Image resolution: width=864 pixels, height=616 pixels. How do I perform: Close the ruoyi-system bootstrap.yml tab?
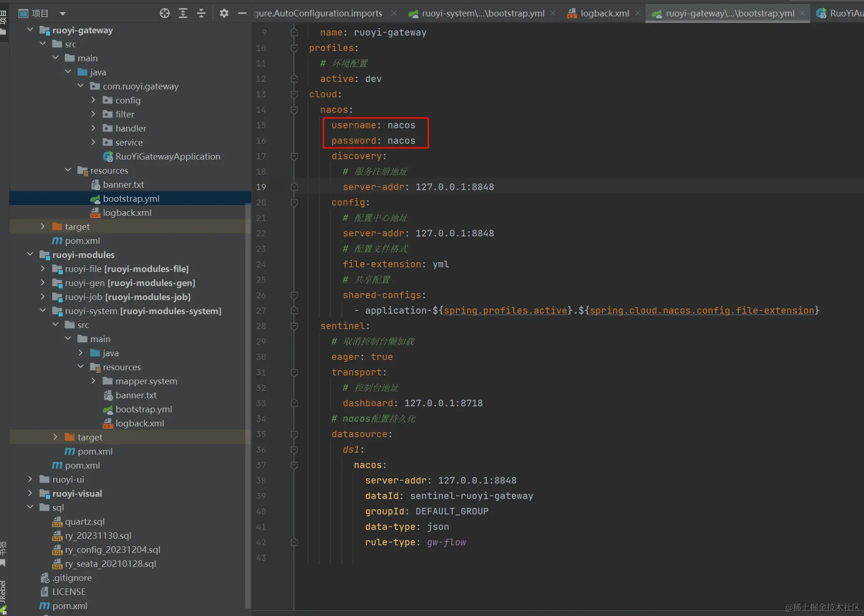point(553,13)
